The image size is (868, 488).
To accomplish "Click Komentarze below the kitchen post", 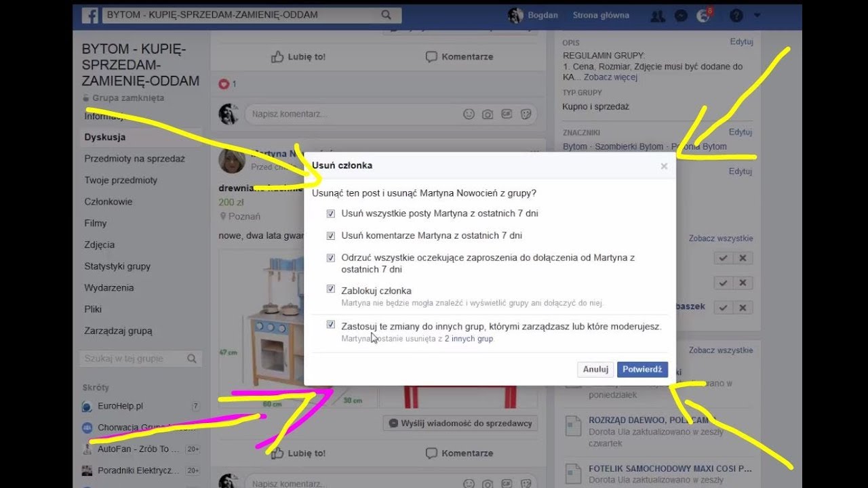I will (459, 453).
